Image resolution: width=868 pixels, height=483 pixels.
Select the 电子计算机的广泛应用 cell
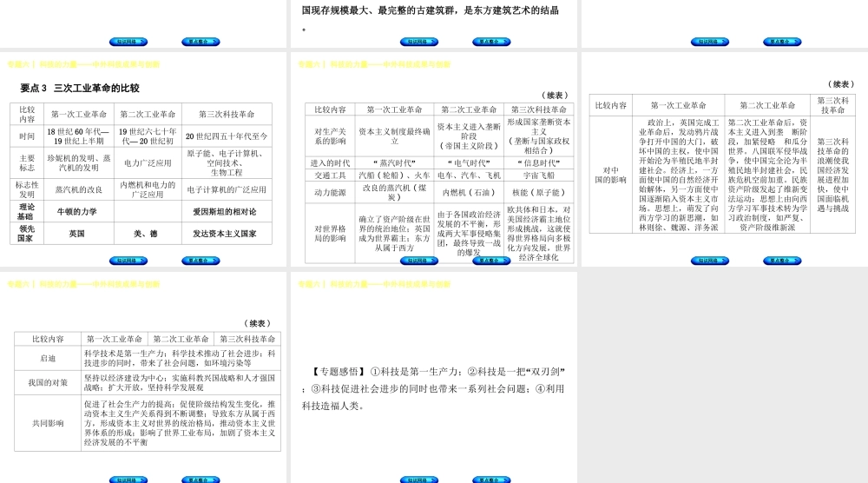coord(227,189)
